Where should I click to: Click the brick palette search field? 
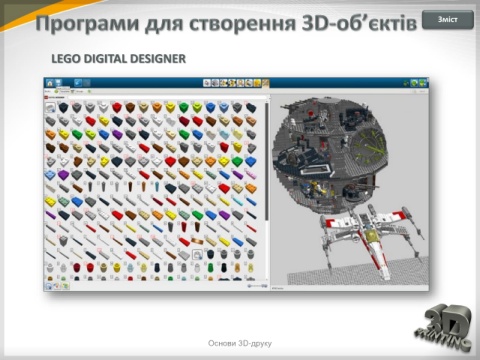point(168,97)
